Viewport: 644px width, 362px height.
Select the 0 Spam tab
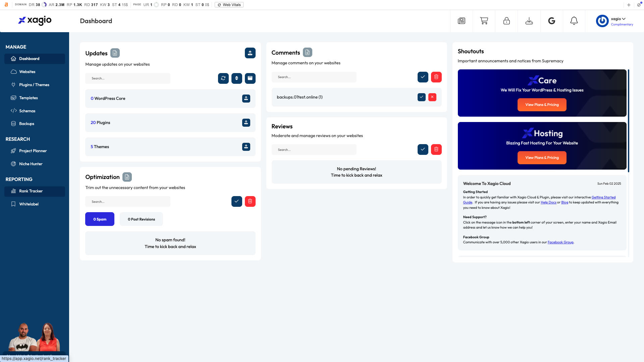click(100, 219)
